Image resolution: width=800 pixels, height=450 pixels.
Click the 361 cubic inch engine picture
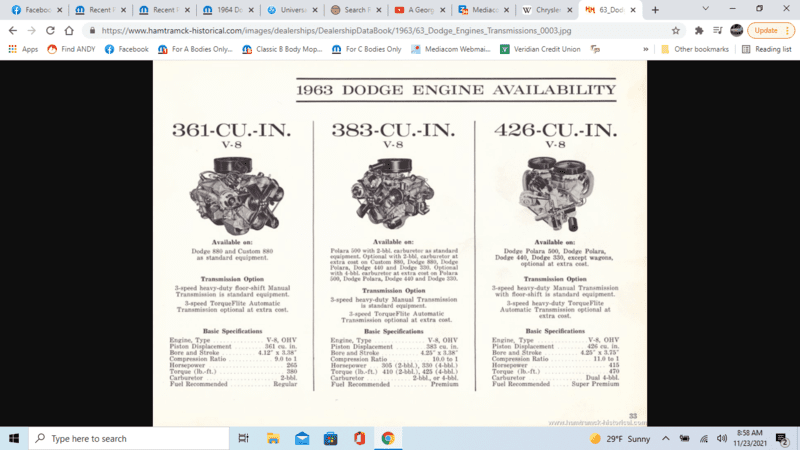(236, 195)
